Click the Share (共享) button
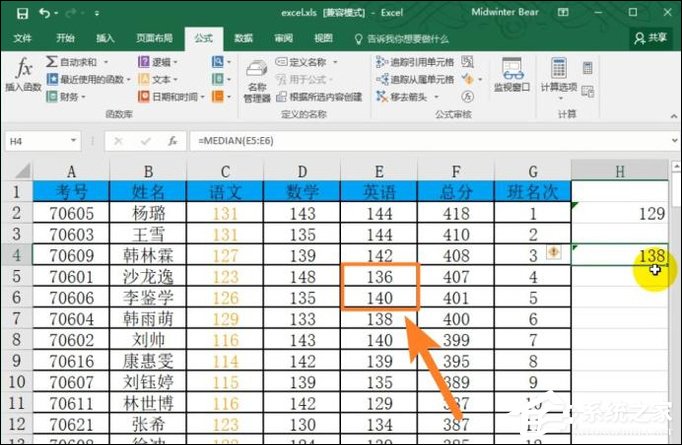The height and width of the screenshot is (445, 682). pyautogui.click(x=650, y=38)
